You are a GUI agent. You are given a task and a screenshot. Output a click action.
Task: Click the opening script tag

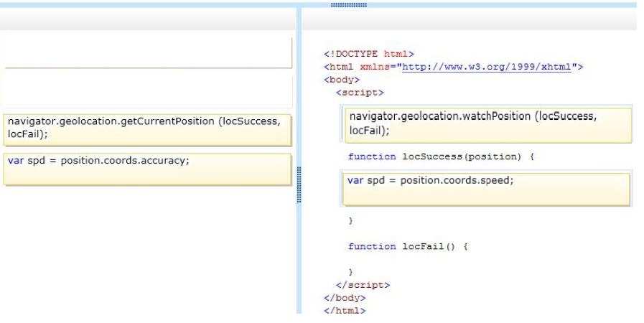(360, 93)
